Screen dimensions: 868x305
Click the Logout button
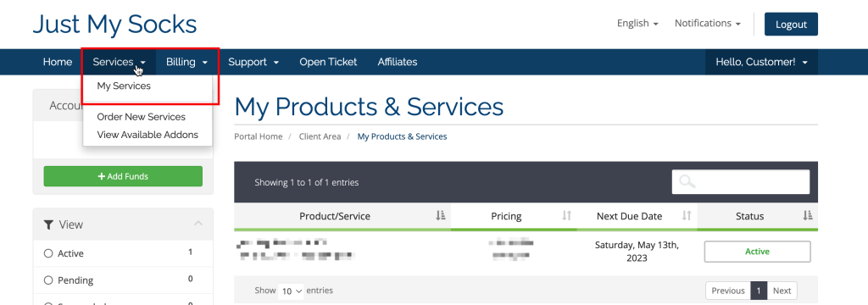791,25
